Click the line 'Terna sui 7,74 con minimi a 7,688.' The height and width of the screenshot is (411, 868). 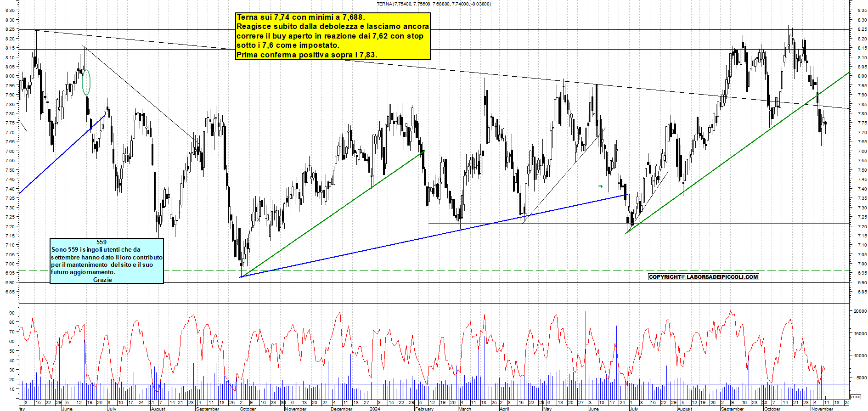point(300,17)
